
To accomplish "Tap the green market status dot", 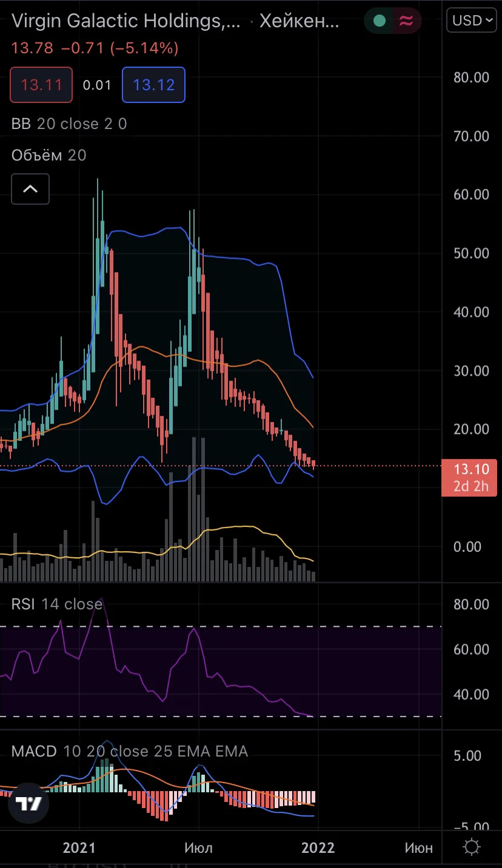I will 380,21.
